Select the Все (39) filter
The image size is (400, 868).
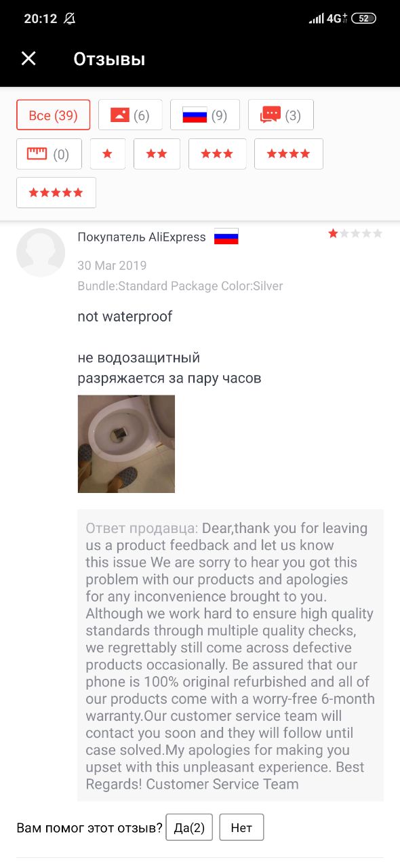click(x=53, y=115)
